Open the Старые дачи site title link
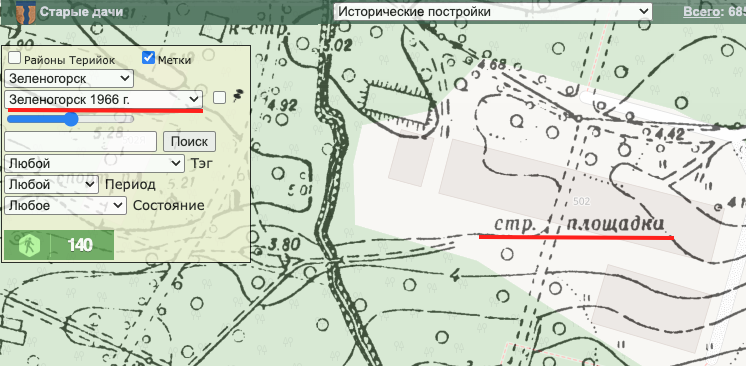This screenshot has width=746, height=366. point(81,12)
